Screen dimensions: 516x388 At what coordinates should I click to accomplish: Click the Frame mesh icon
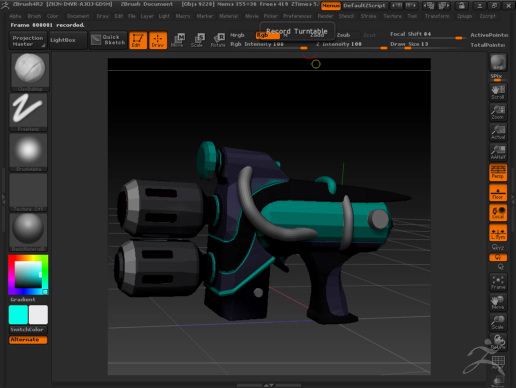point(498,282)
